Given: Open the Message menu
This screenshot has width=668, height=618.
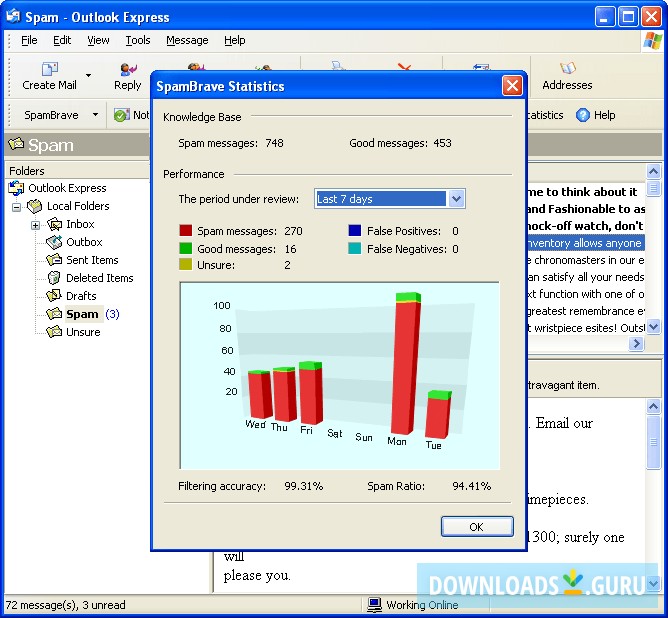Looking at the screenshot, I should click(187, 40).
